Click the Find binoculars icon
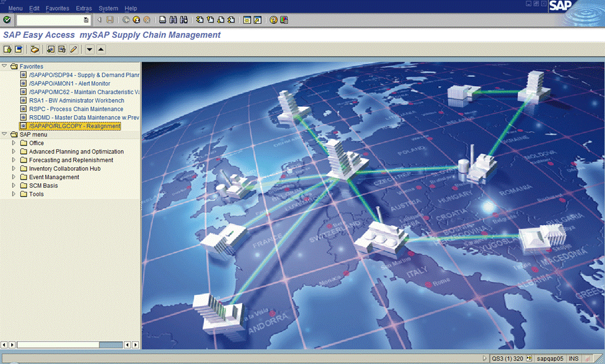Viewport: 605px width, 364px height. [173, 19]
